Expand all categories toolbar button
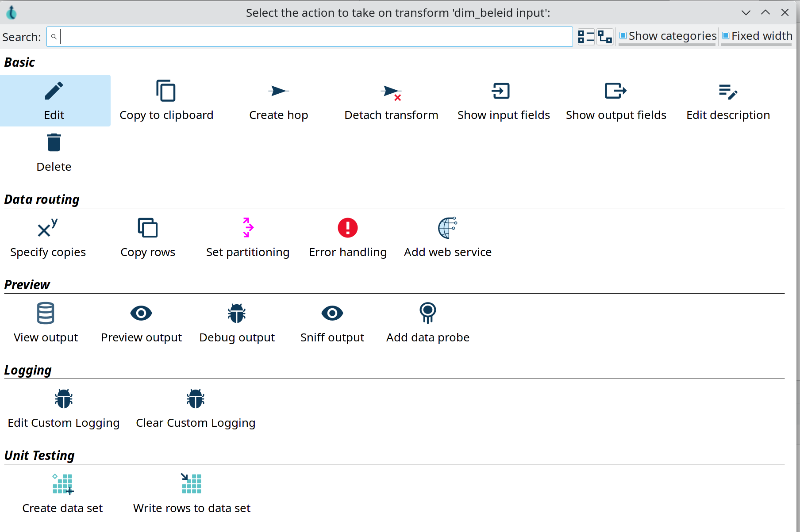The image size is (800, 532). click(604, 37)
